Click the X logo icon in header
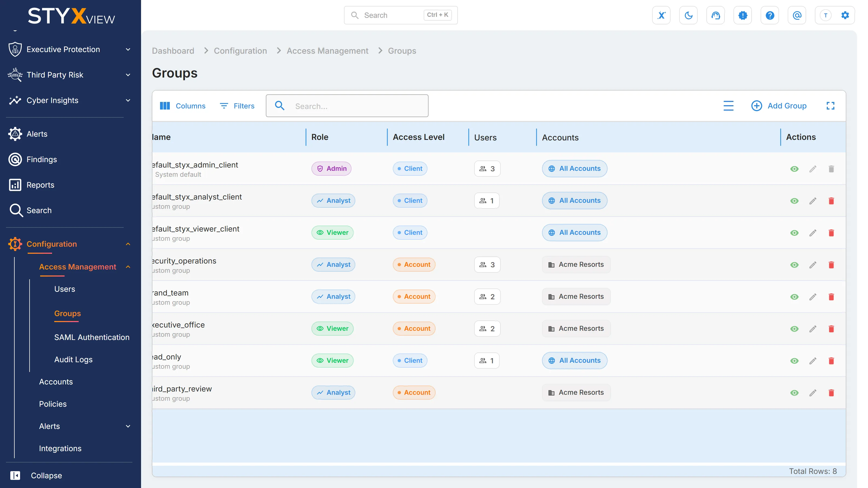868x488 pixels. (x=661, y=15)
